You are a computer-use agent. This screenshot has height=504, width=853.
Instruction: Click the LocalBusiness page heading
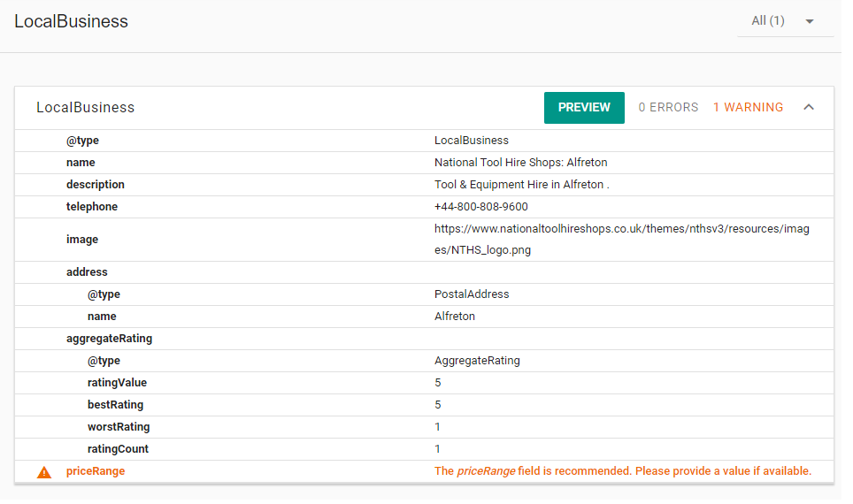pos(72,21)
